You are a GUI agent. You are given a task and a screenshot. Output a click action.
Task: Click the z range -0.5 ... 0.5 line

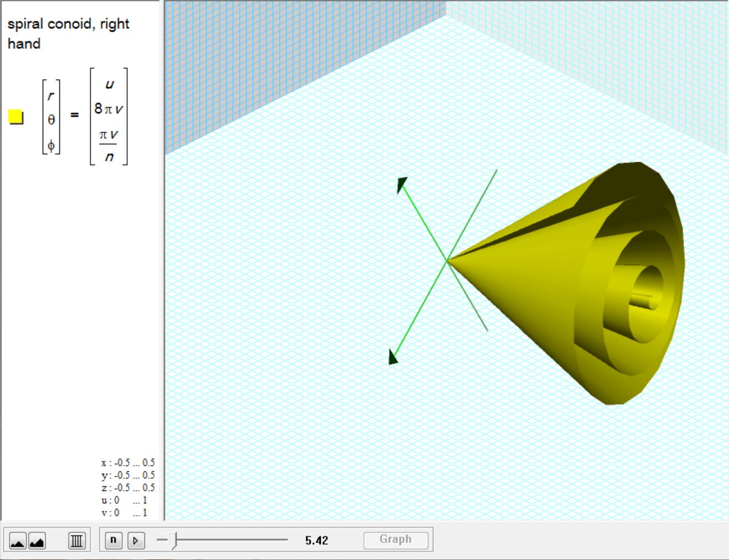pos(128,488)
